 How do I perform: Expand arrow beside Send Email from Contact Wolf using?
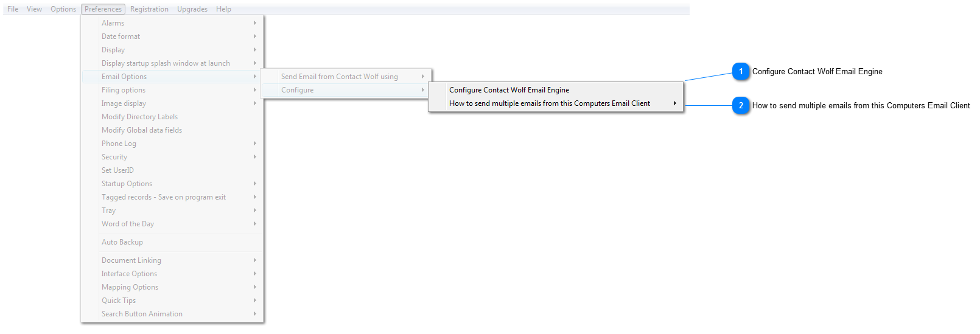pyautogui.click(x=423, y=77)
